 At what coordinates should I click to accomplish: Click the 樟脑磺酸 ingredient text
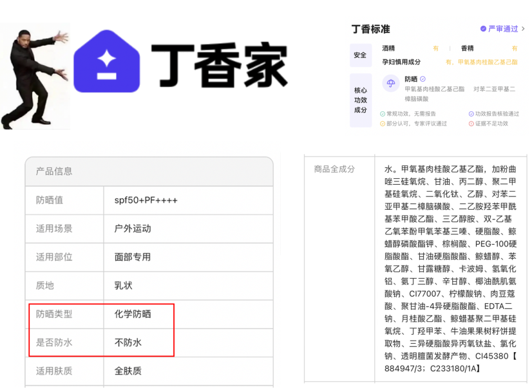[x=417, y=99]
